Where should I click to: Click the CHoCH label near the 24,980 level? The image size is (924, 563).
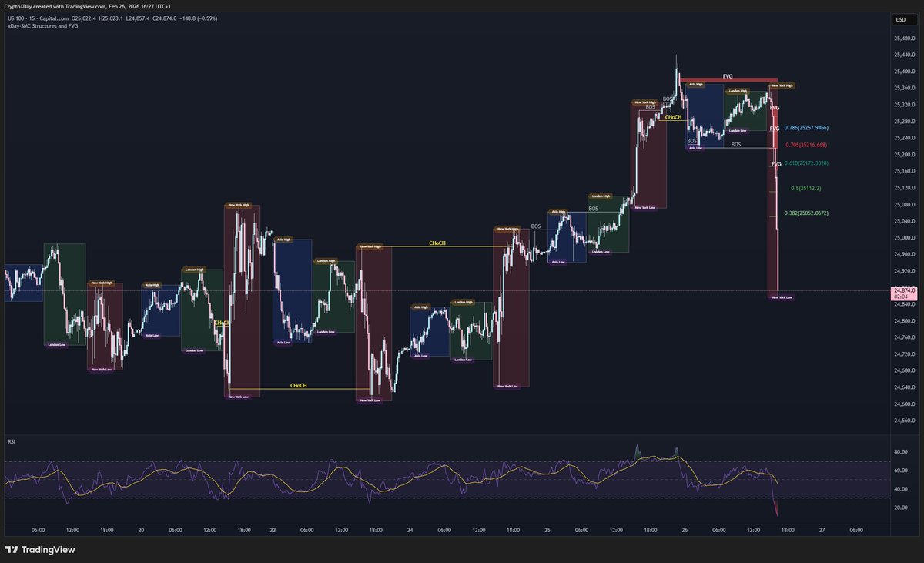click(437, 243)
